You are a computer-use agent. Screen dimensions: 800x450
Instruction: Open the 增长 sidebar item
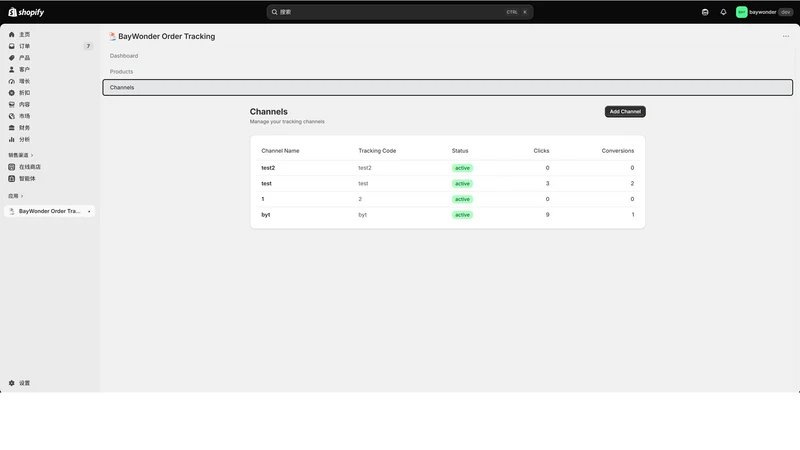(24, 81)
